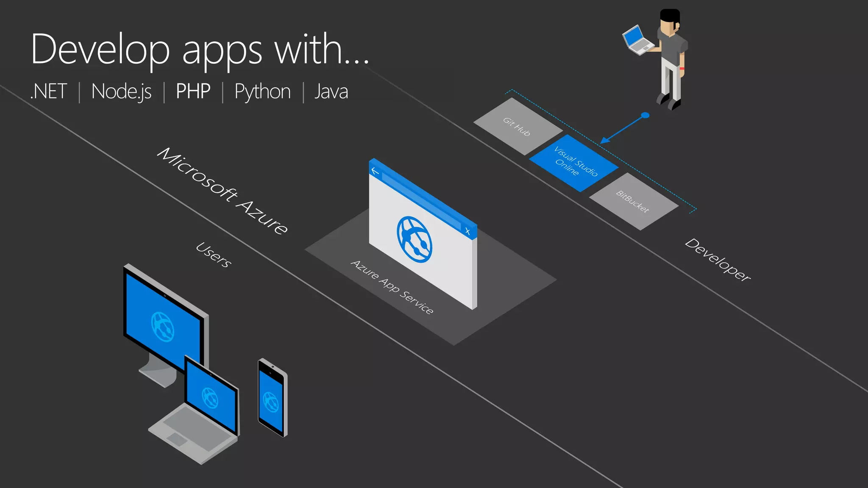This screenshot has width=868, height=488.
Task: Click the Java language label
Action: click(x=331, y=91)
